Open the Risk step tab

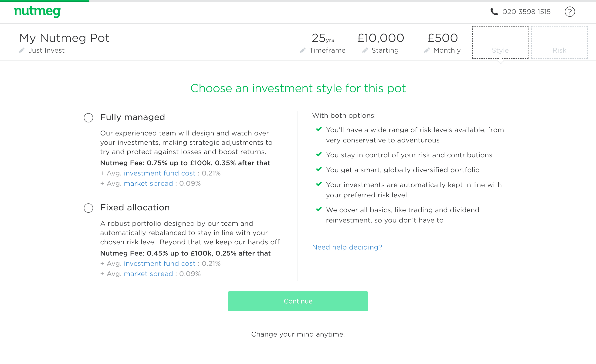pyautogui.click(x=559, y=42)
